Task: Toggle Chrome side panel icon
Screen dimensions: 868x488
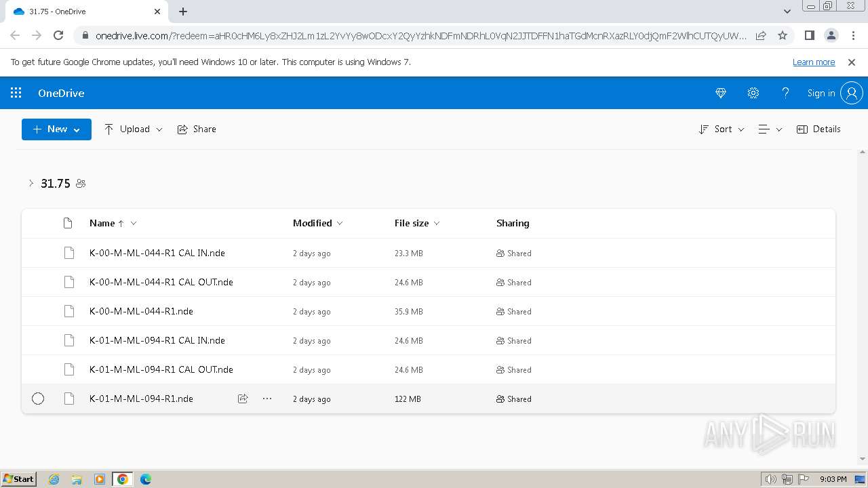Action: coord(809,35)
